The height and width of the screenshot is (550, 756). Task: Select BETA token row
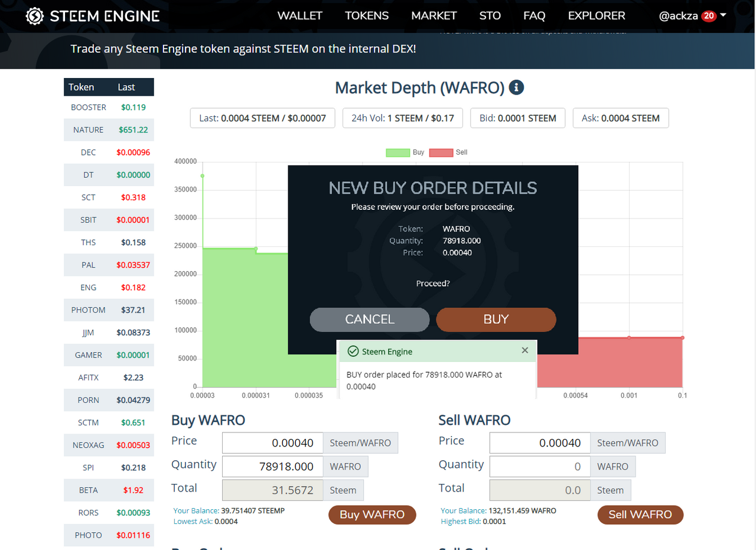(109, 490)
